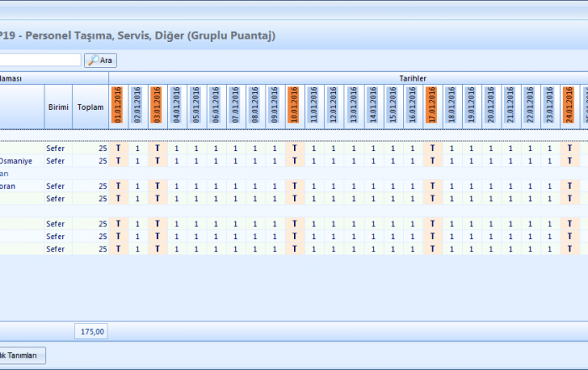The image size is (588, 370).
Task: Click the 175,00 total summary field
Action: pos(92,331)
